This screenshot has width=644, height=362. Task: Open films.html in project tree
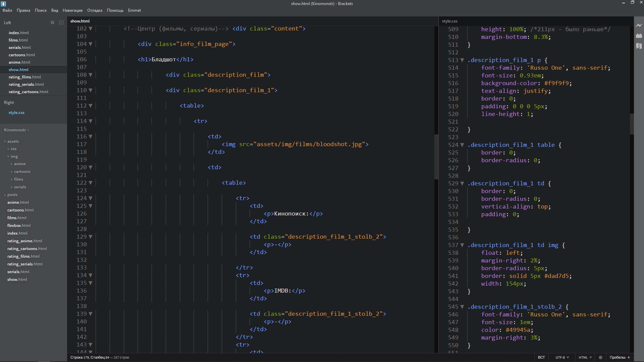[x=17, y=218]
